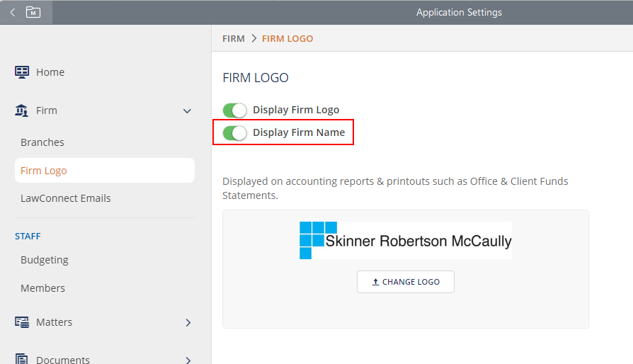
Task: Click the Firm building icon
Action: click(22, 110)
